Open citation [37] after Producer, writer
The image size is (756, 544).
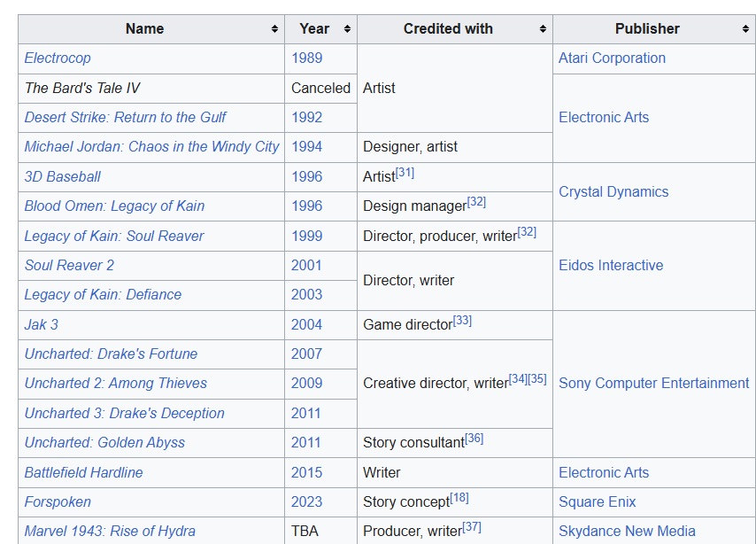472,527
